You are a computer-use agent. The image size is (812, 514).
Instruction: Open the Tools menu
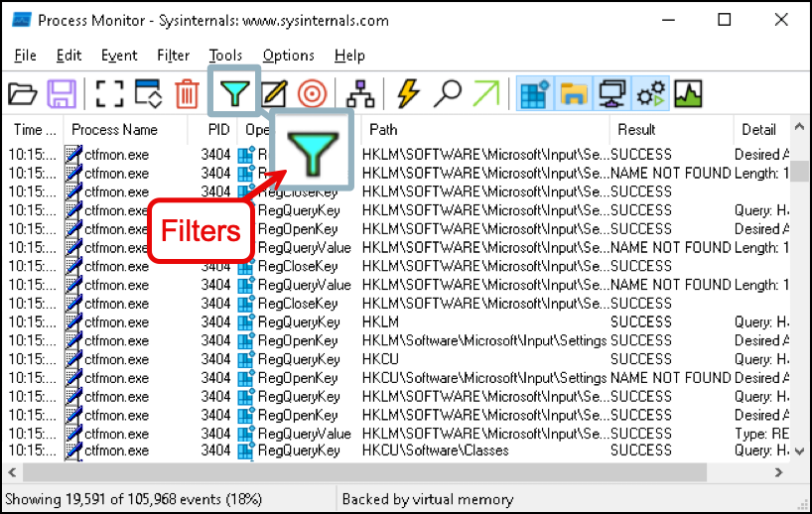pyautogui.click(x=225, y=56)
